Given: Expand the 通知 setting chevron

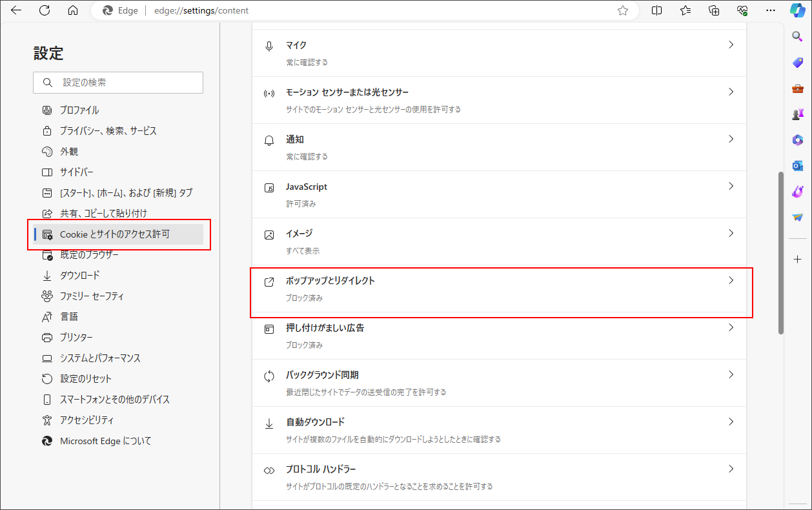Looking at the screenshot, I should pyautogui.click(x=731, y=139).
